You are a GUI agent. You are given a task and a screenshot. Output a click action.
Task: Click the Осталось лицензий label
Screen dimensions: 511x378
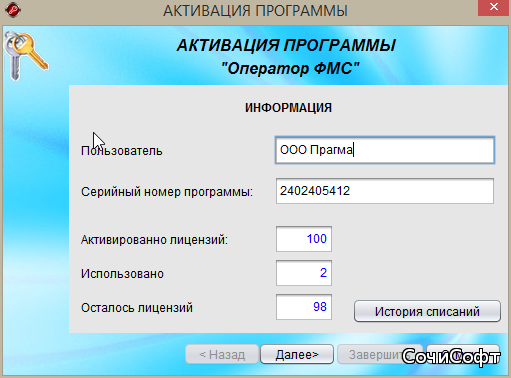click(x=137, y=308)
